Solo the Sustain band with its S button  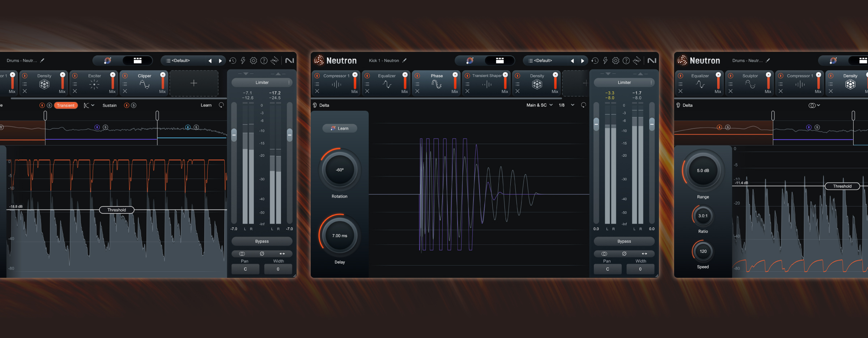(134, 105)
